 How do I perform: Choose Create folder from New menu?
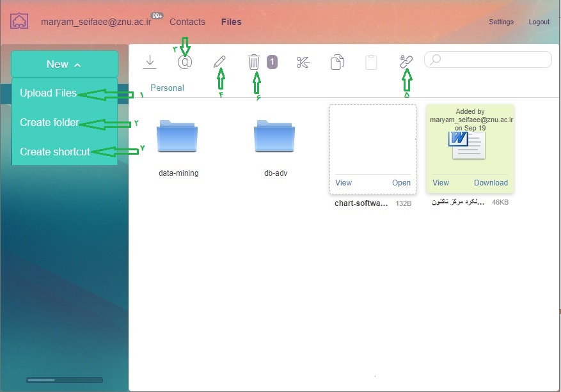[x=49, y=122]
